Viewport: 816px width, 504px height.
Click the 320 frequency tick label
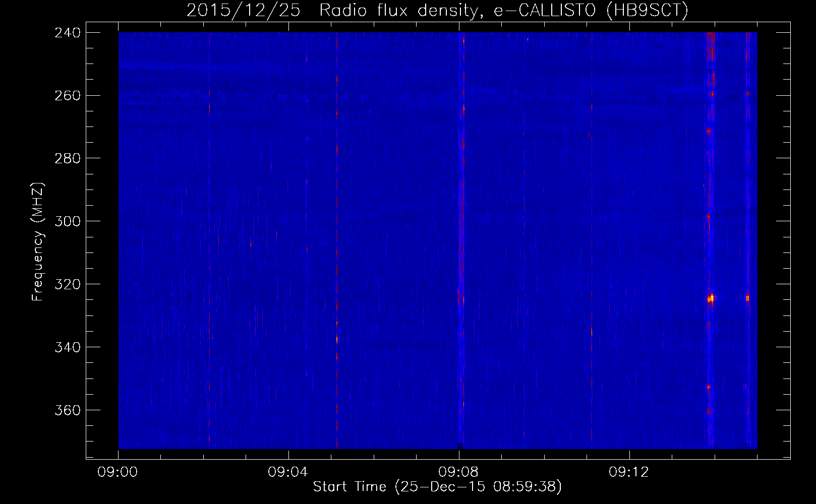coord(67,285)
